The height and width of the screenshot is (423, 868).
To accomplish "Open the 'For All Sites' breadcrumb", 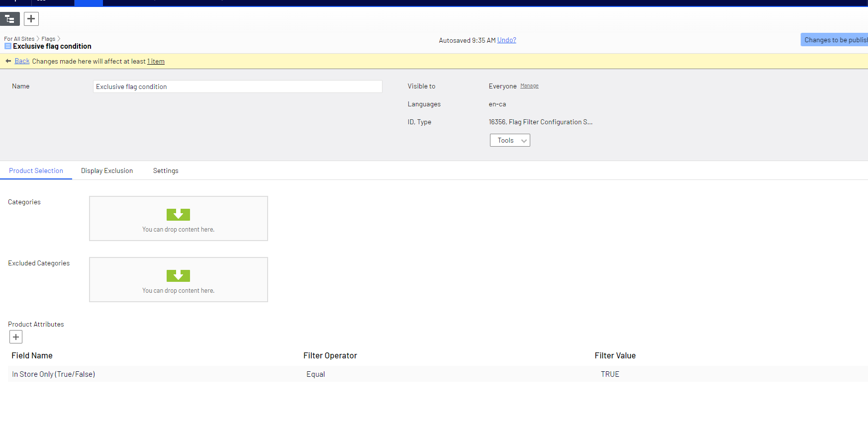I will tap(19, 39).
